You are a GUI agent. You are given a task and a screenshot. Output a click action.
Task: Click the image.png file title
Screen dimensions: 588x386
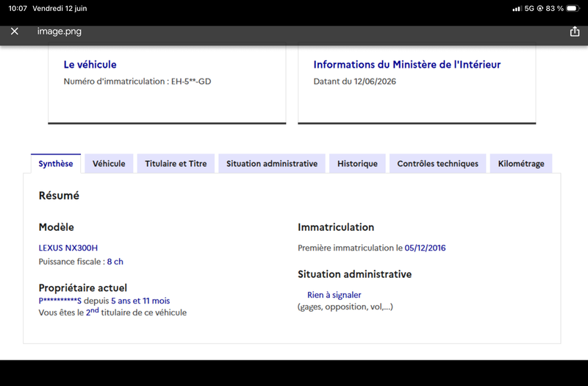60,31
